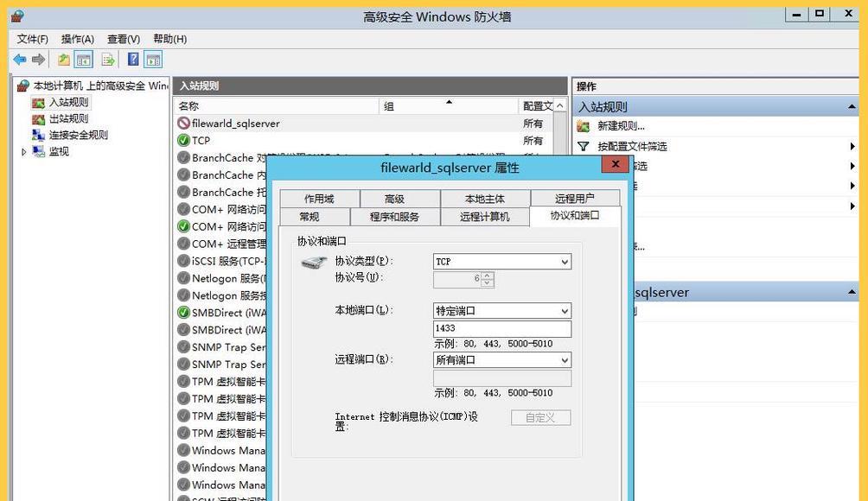Click the status icon of COM+ 远程管理 rule
This screenshot has width=868, height=501.
pyautogui.click(x=184, y=244)
